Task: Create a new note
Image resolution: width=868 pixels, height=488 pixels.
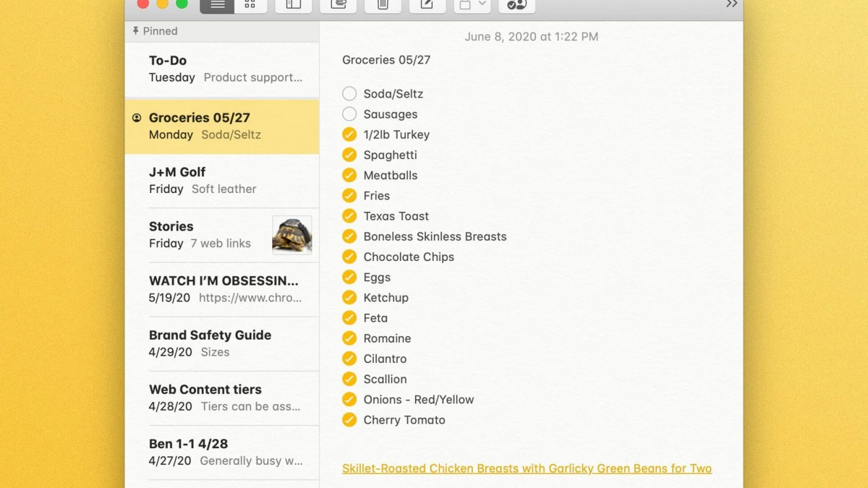Action: [x=427, y=5]
